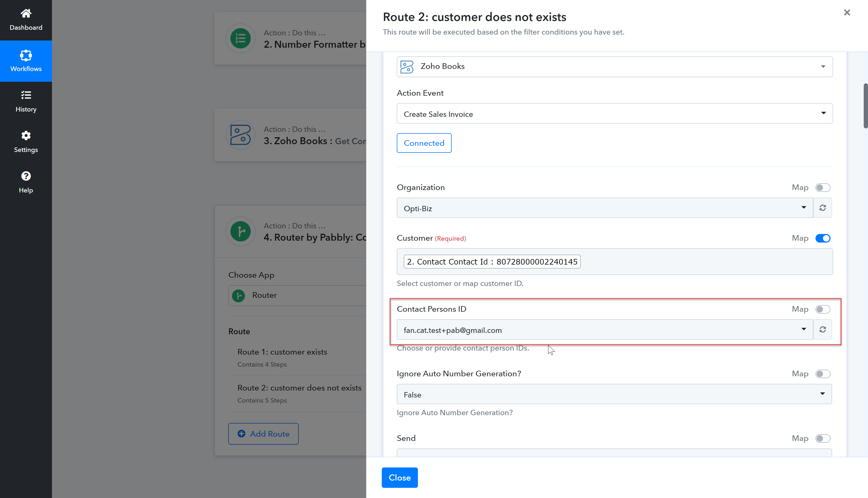Click the Router by Pabbly step icon
This screenshot has height=498, width=868.
coord(240,231)
